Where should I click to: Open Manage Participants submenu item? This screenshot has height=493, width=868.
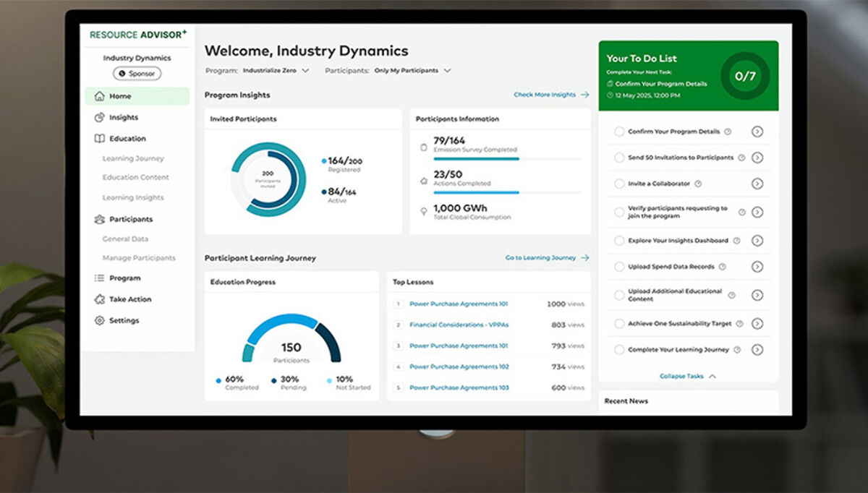139,258
